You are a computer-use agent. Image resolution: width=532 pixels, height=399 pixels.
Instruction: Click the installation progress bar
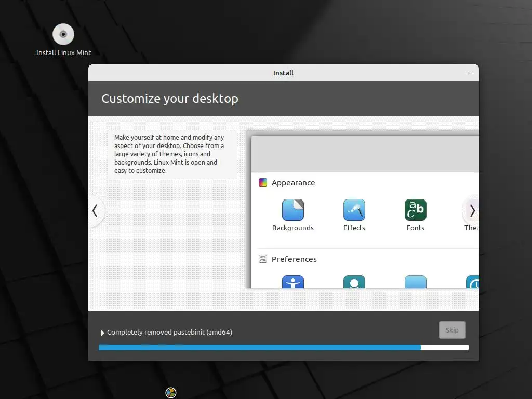coord(283,348)
